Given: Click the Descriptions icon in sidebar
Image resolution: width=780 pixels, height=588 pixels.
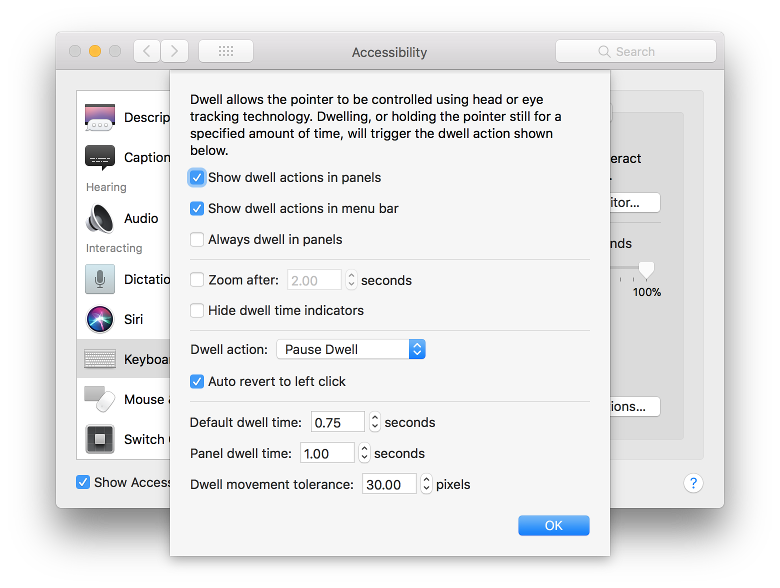Looking at the screenshot, I should [100, 118].
